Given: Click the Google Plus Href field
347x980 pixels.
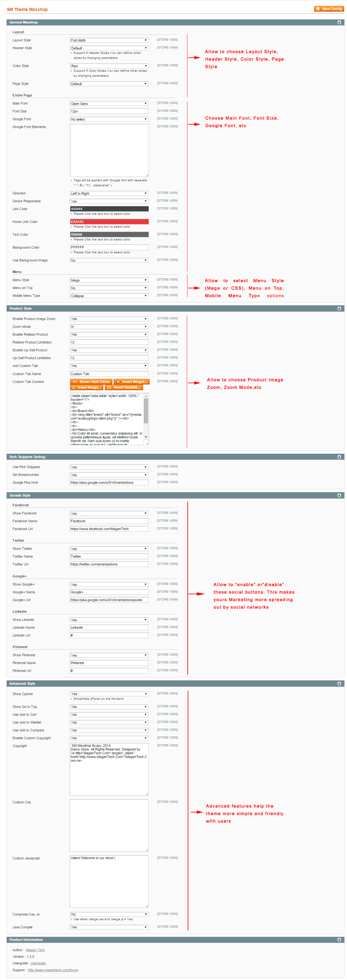Looking at the screenshot, I should pyautogui.click(x=109, y=483).
